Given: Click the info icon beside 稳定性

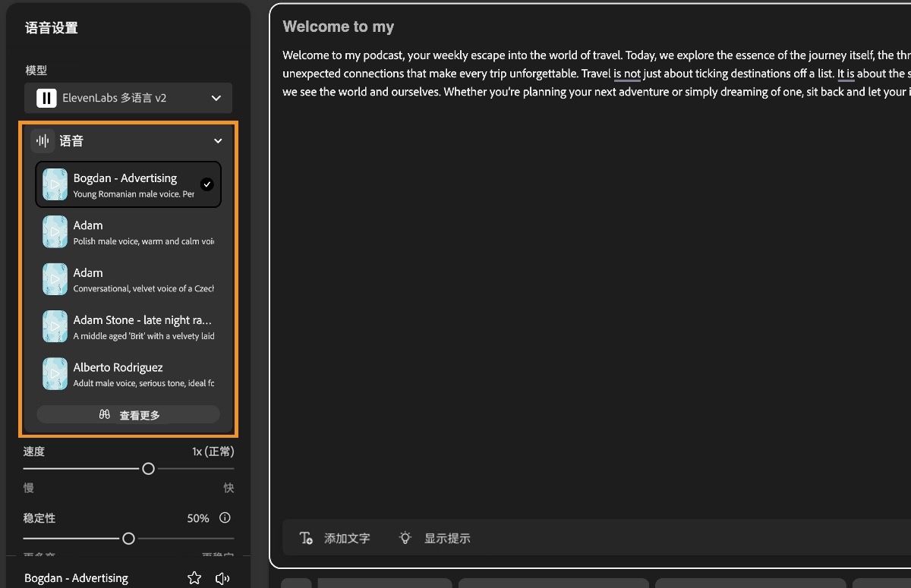Looking at the screenshot, I should click(225, 518).
